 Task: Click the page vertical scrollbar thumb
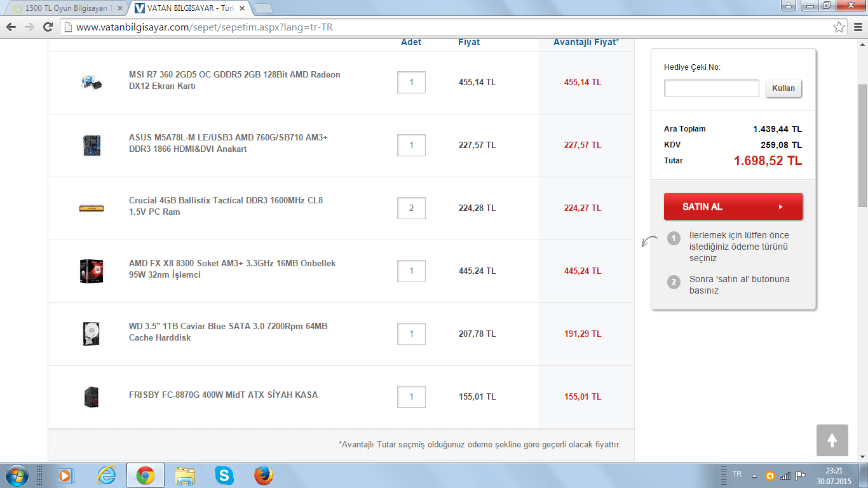click(x=862, y=145)
